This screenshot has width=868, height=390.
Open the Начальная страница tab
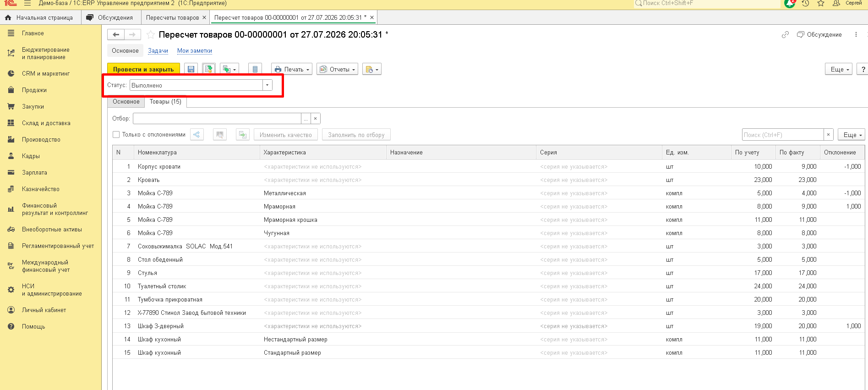click(x=39, y=17)
